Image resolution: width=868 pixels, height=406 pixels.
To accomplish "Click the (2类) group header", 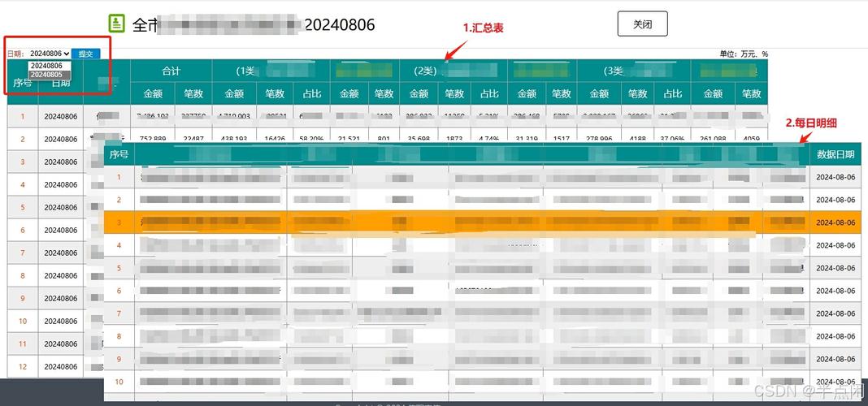I will [454, 71].
